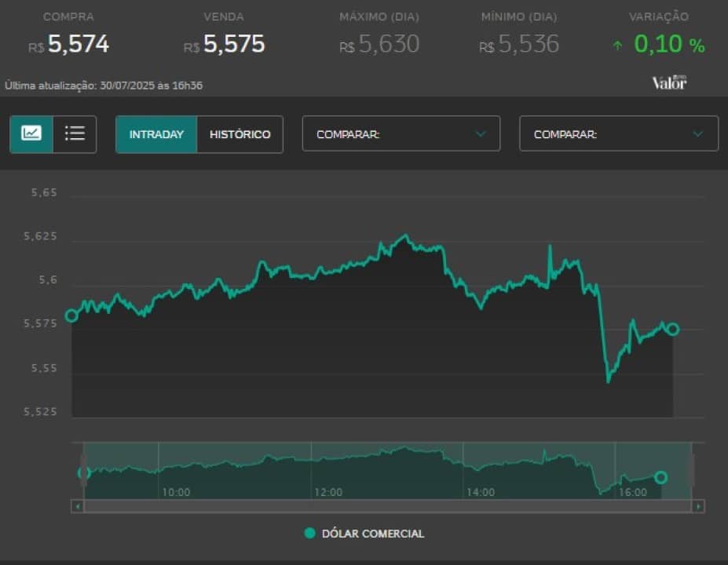This screenshot has width=728, height=565.
Task: Click the 14:00 label in navigator
Action: click(481, 492)
